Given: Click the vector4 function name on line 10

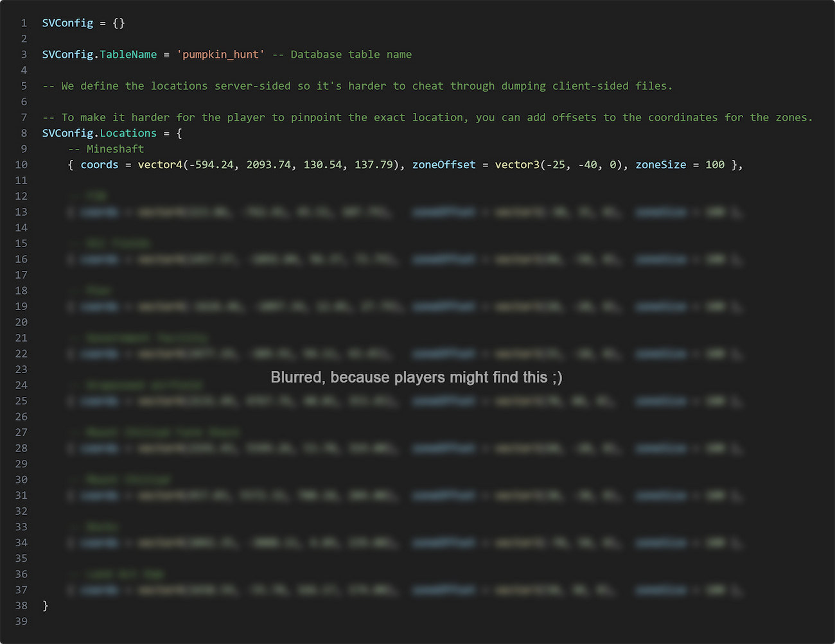Looking at the screenshot, I should pyautogui.click(x=160, y=165).
